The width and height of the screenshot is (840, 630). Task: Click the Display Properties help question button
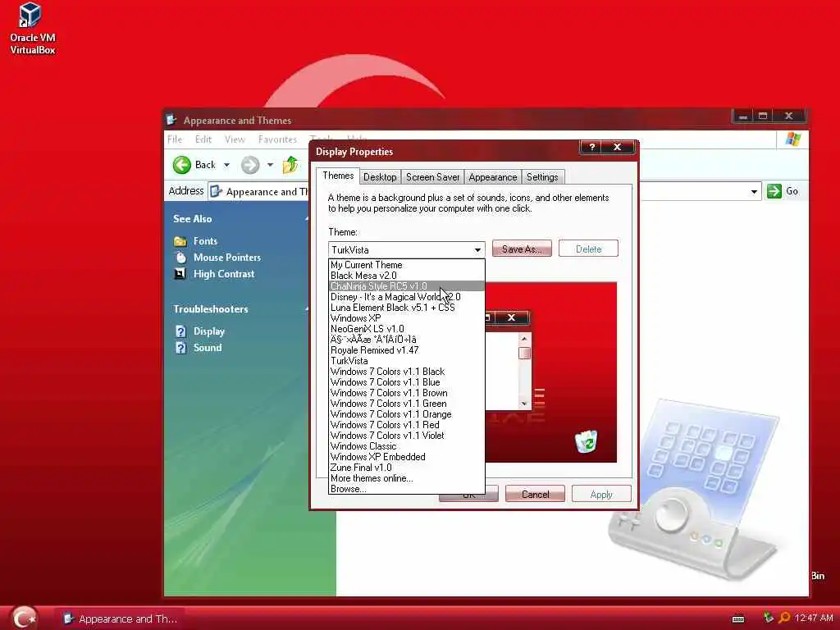click(591, 147)
